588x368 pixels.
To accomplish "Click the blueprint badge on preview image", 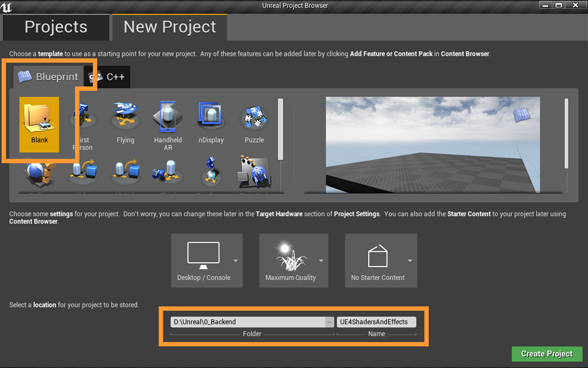I will tap(522, 115).
